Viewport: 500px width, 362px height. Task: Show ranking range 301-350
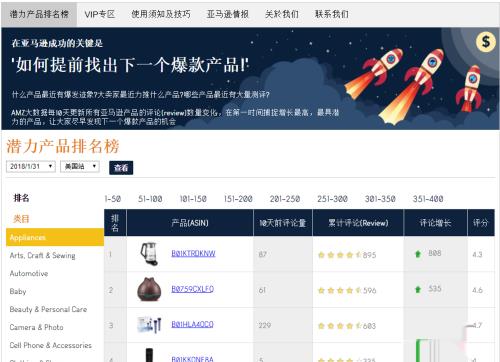(x=380, y=199)
